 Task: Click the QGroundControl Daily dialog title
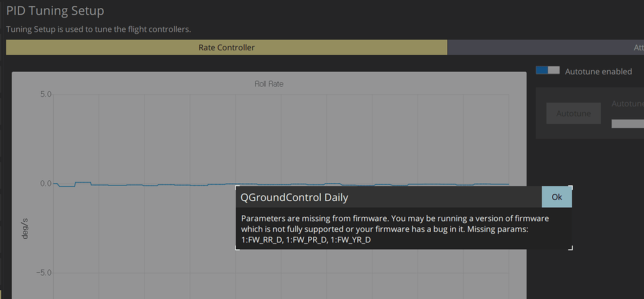(294, 198)
